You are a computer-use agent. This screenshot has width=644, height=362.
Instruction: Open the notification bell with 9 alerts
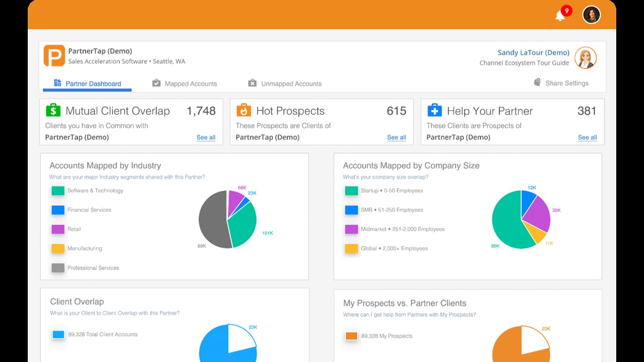click(x=560, y=16)
